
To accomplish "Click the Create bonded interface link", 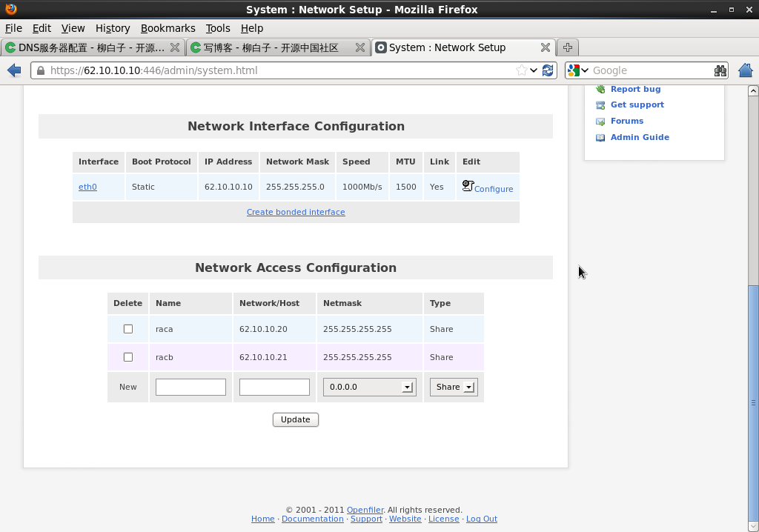I will coord(296,212).
